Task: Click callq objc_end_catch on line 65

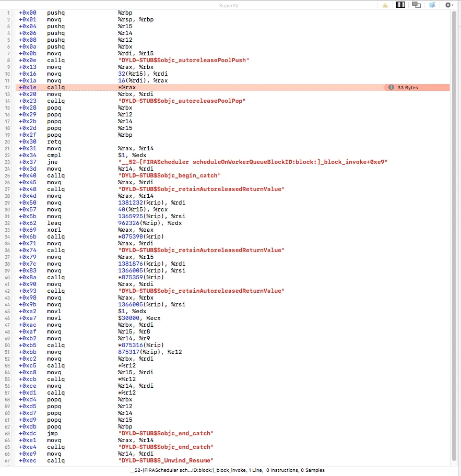Action: (166, 447)
